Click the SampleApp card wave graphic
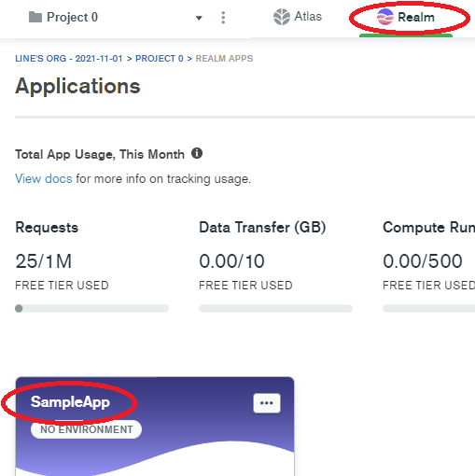 pos(155,457)
